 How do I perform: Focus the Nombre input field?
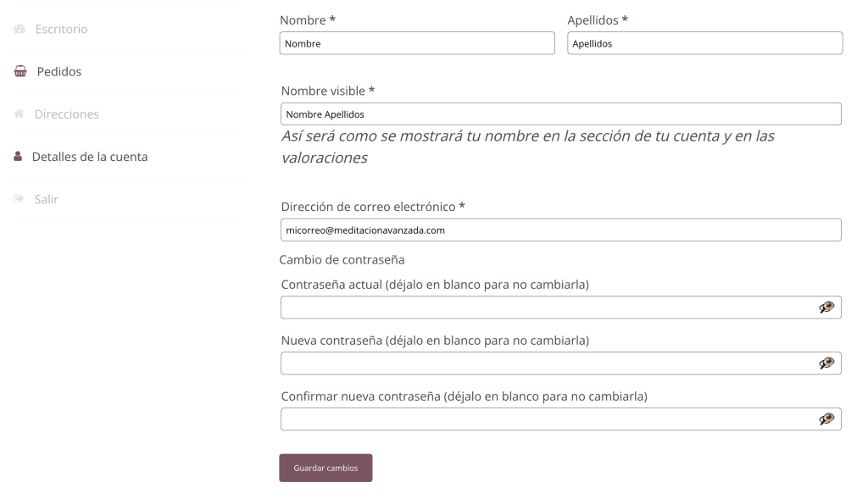pos(417,44)
